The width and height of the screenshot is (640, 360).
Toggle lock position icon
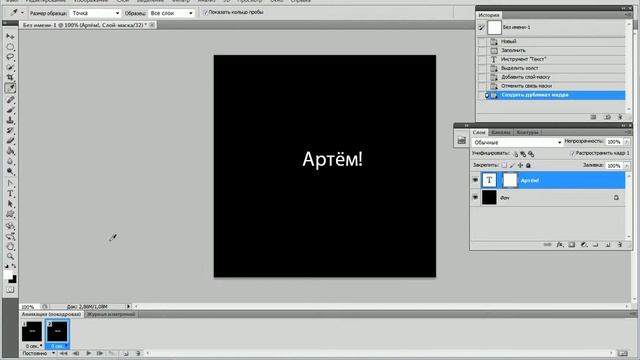pos(520,165)
